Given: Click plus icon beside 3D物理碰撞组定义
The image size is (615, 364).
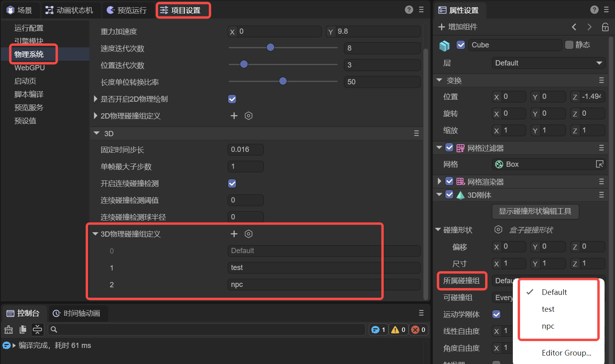Looking at the screenshot, I should pos(234,234).
